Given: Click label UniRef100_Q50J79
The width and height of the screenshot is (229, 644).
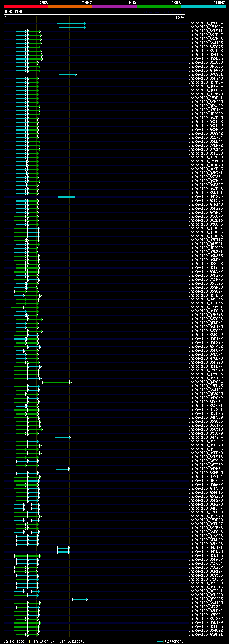Looking at the screenshot, I should pyautogui.click(x=205, y=106).
